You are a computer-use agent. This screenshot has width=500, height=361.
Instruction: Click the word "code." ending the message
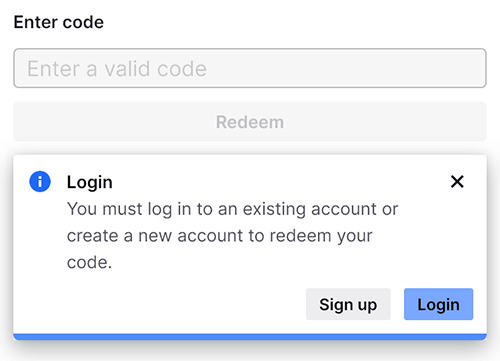point(89,262)
